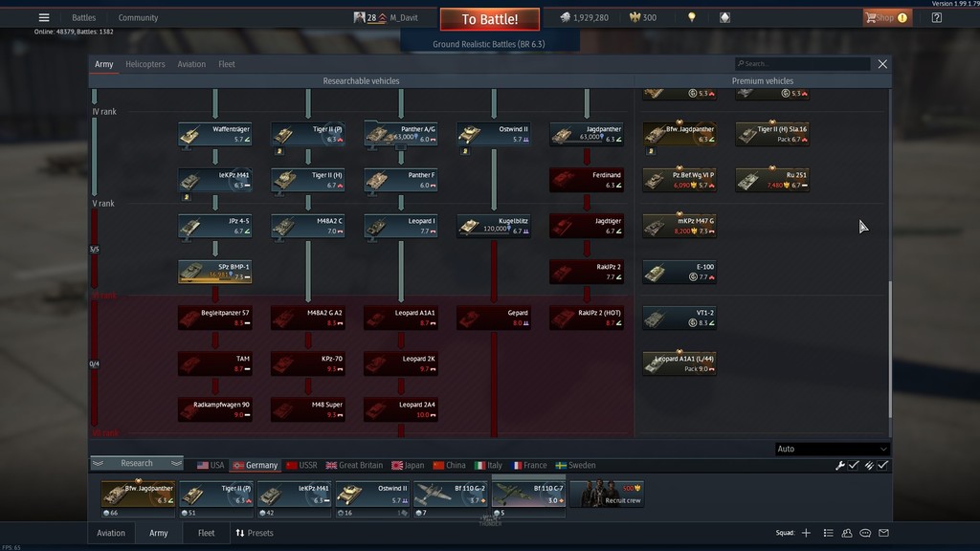
Task: Open the mail envelope icon
Action: 883,533
